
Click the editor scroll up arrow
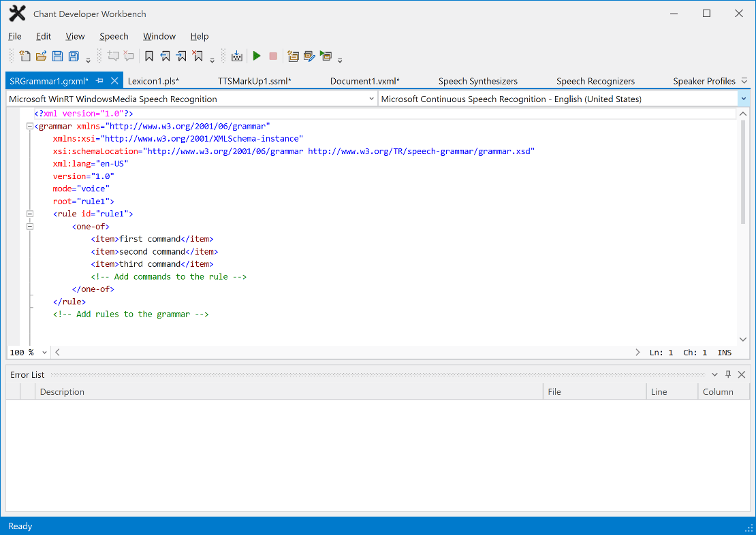click(743, 114)
